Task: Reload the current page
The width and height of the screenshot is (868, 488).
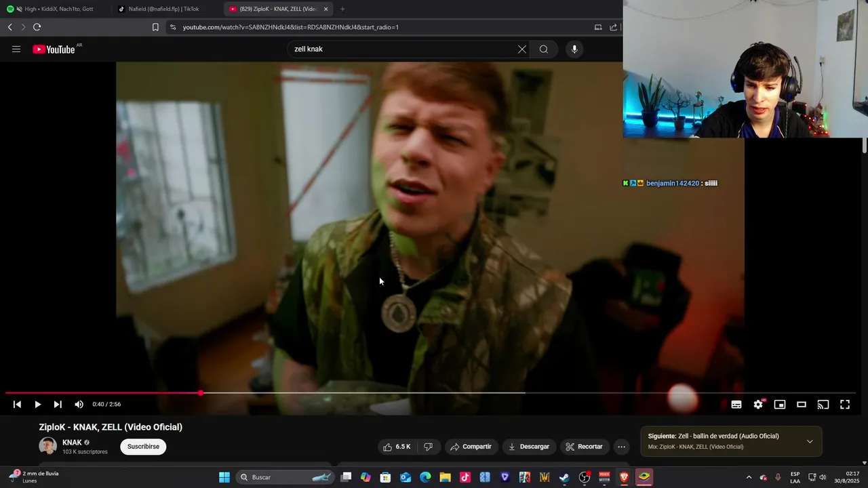Action: pos(37,27)
